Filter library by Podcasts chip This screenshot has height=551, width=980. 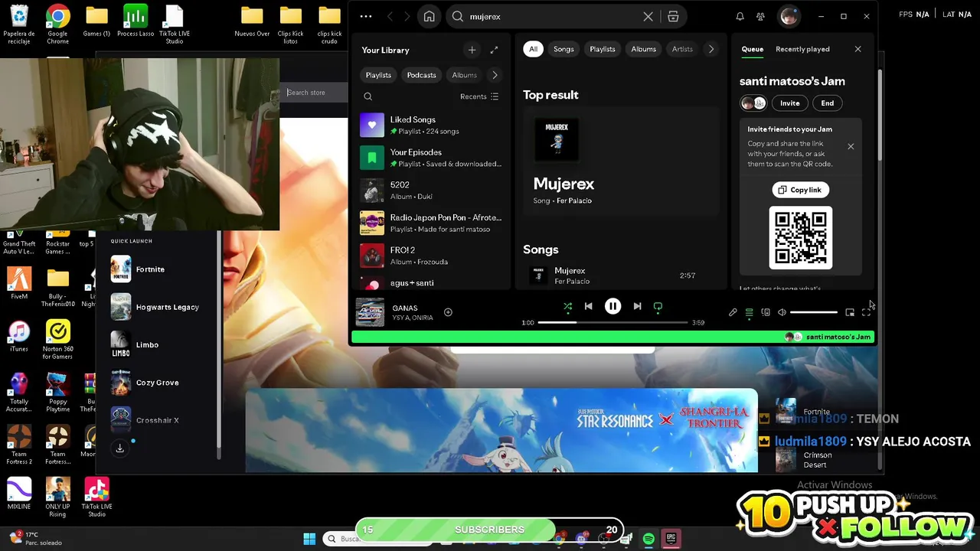point(421,75)
